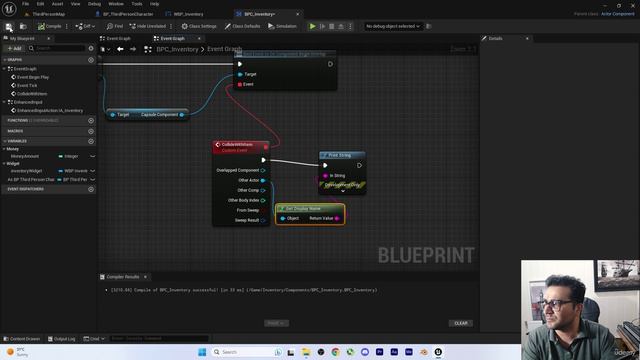Screen dimensions: 640x360
Task: Click the Browse to asset icon
Action: 23,27
